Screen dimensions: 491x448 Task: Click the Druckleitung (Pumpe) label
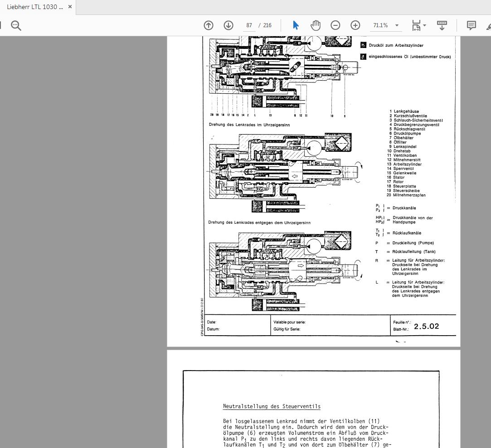[x=413, y=243]
